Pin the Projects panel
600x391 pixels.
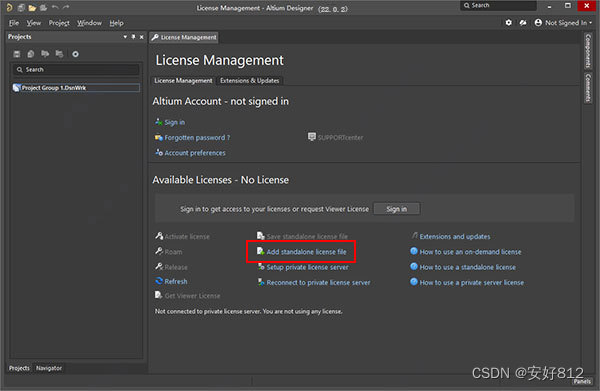133,37
